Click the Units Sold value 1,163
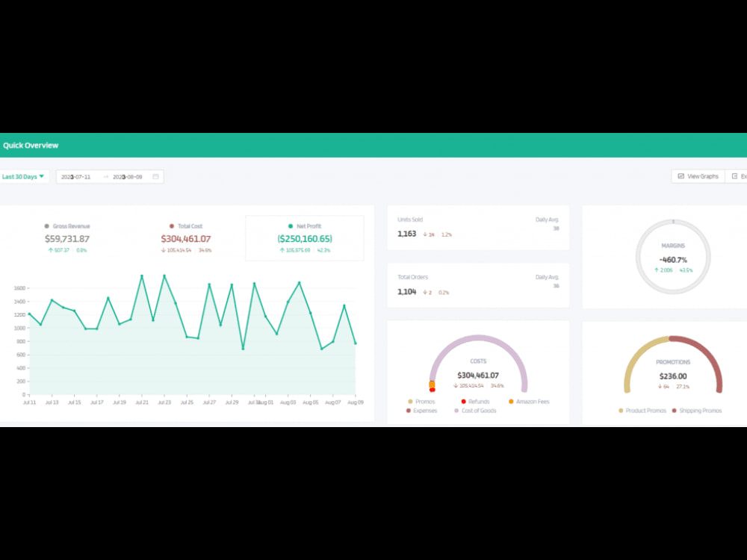The height and width of the screenshot is (560, 747). pyautogui.click(x=407, y=234)
